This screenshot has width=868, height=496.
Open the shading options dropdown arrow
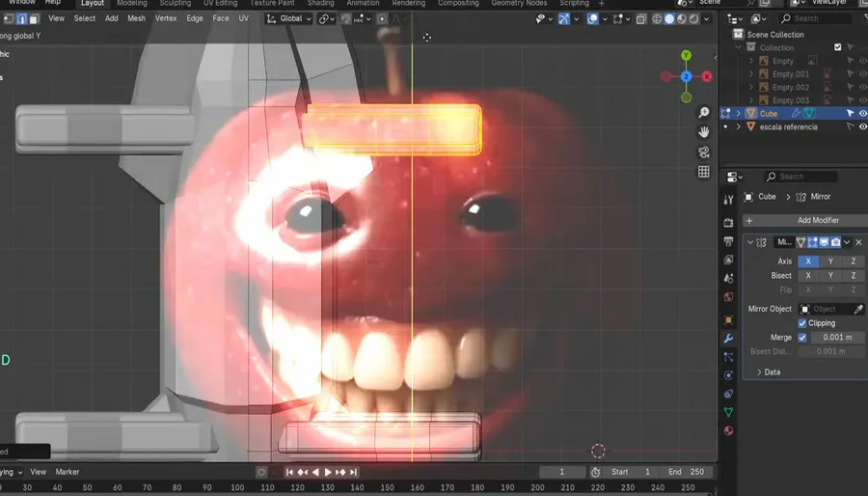706,19
